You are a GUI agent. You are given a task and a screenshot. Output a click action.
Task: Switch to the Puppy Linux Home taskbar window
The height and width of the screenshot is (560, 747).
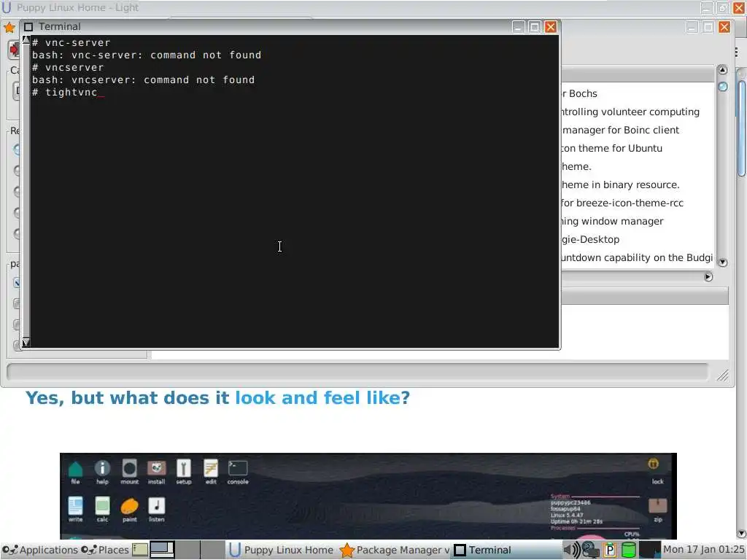click(x=281, y=550)
